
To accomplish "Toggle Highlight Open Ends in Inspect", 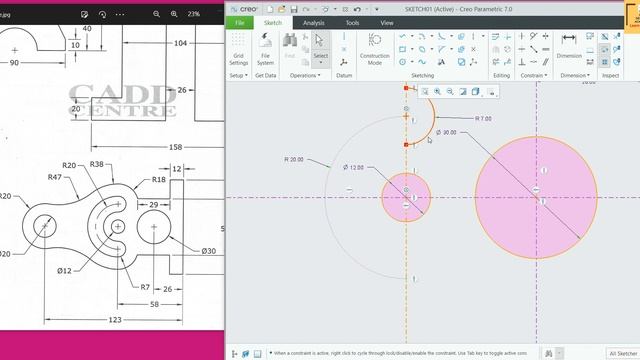I will pyautogui.click(x=605, y=49).
